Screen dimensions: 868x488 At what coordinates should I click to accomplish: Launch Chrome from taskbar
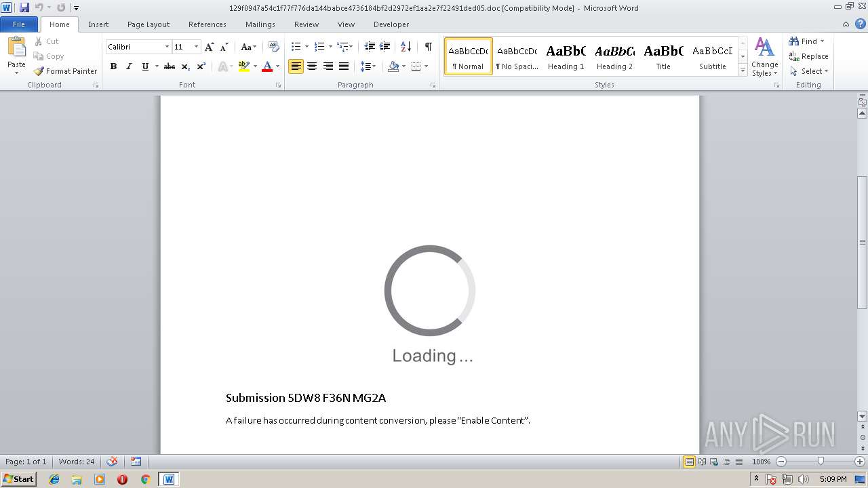[x=145, y=479]
